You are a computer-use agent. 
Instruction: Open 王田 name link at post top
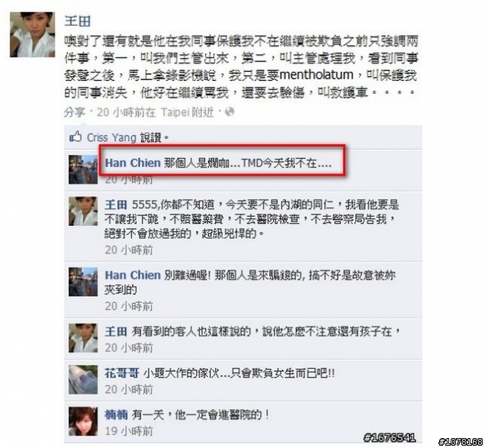pyautogui.click(x=78, y=21)
